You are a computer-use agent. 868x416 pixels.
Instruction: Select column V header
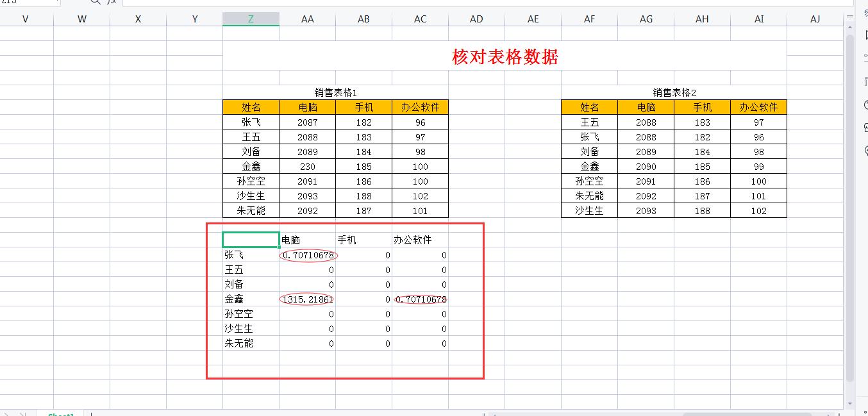point(26,19)
